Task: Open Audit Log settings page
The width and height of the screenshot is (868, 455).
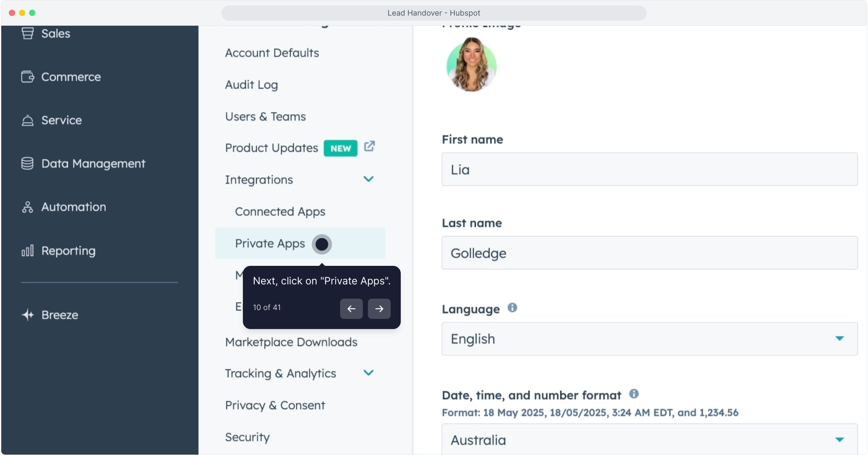Action: pos(251,85)
